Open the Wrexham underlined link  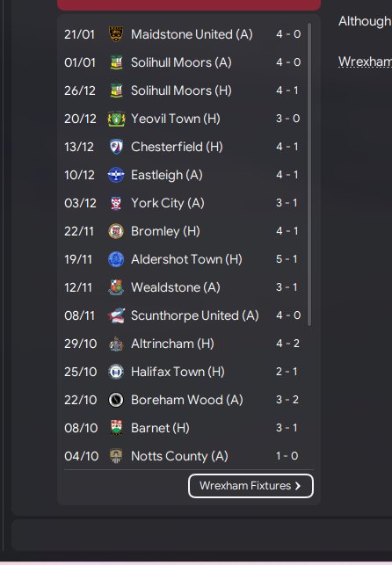(365, 62)
